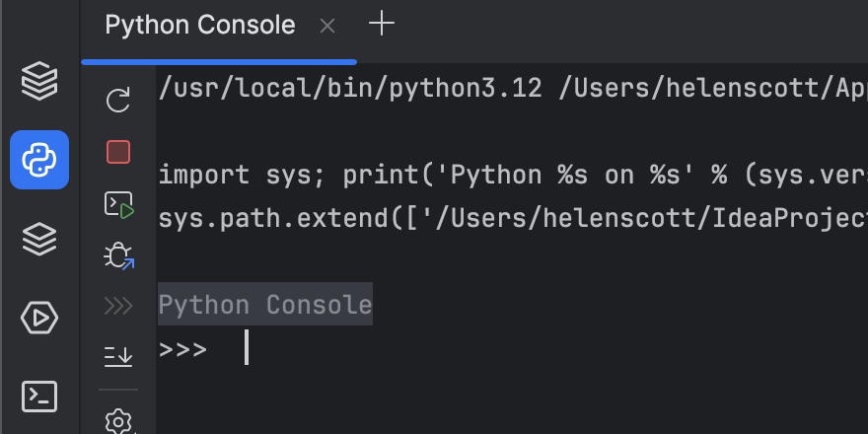The width and height of the screenshot is (868, 434).
Task: Open the Python Console tool window icon
Action: tap(39, 159)
